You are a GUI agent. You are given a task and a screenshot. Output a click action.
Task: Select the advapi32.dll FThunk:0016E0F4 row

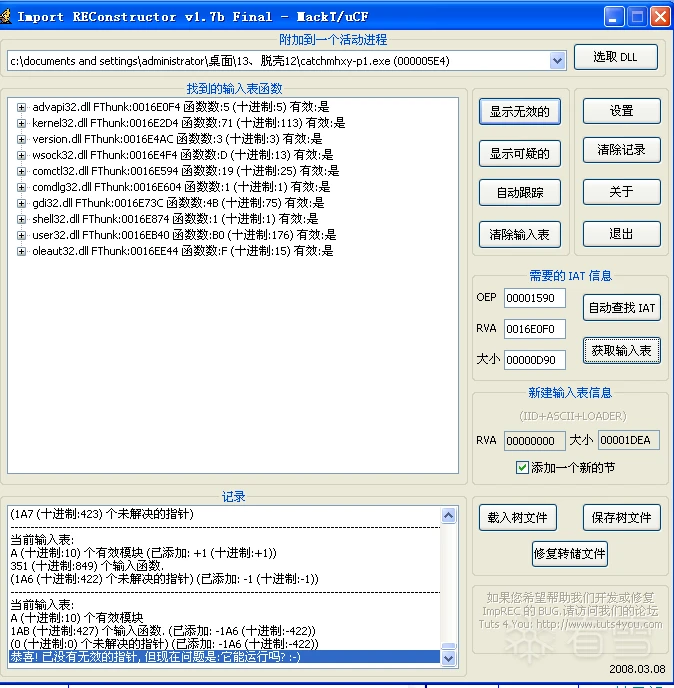pyautogui.click(x=180, y=107)
